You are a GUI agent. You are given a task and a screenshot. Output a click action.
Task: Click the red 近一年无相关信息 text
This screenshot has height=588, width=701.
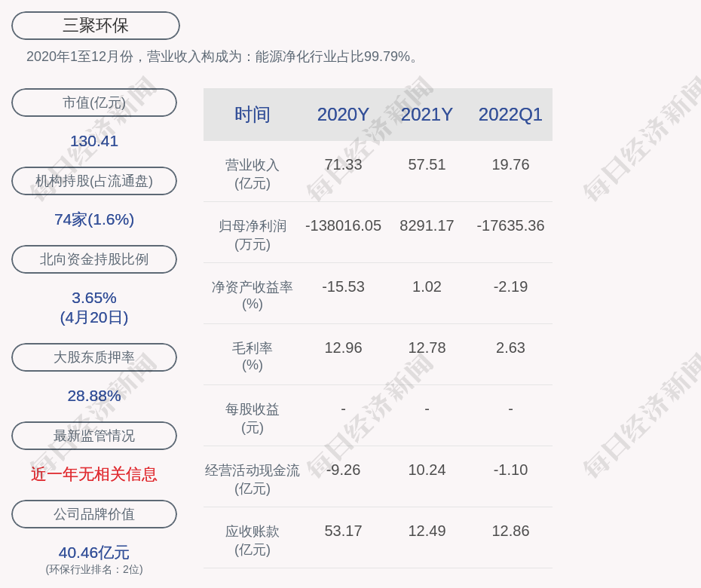pyautogui.click(x=94, y=474)
